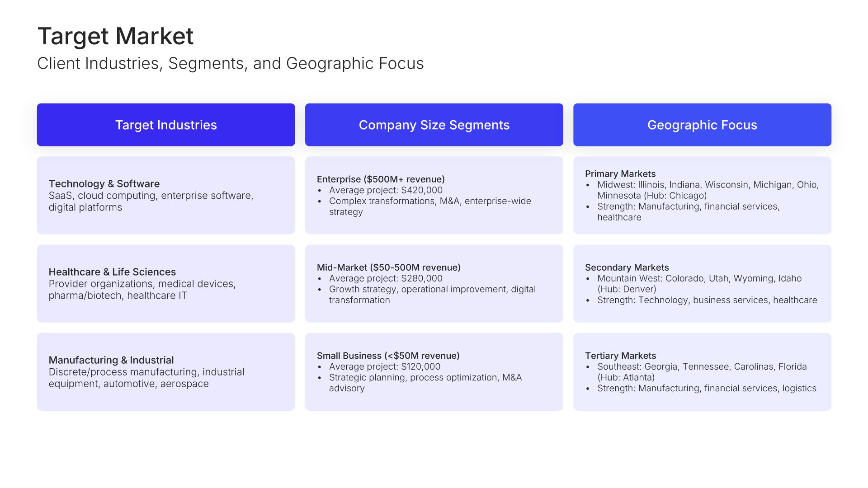Select the Primary Markets heading
The image size is (868, 488).
620,174
